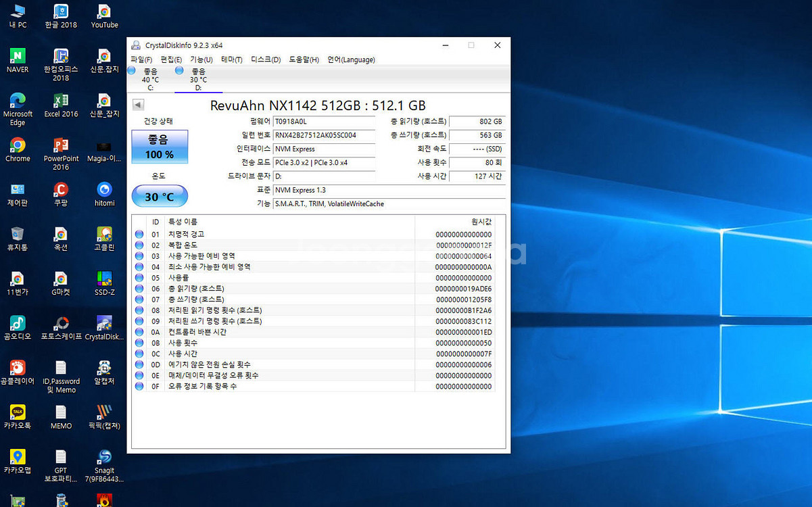
Task: Click the 30 °C temperature button
Action: pos(160,197)
